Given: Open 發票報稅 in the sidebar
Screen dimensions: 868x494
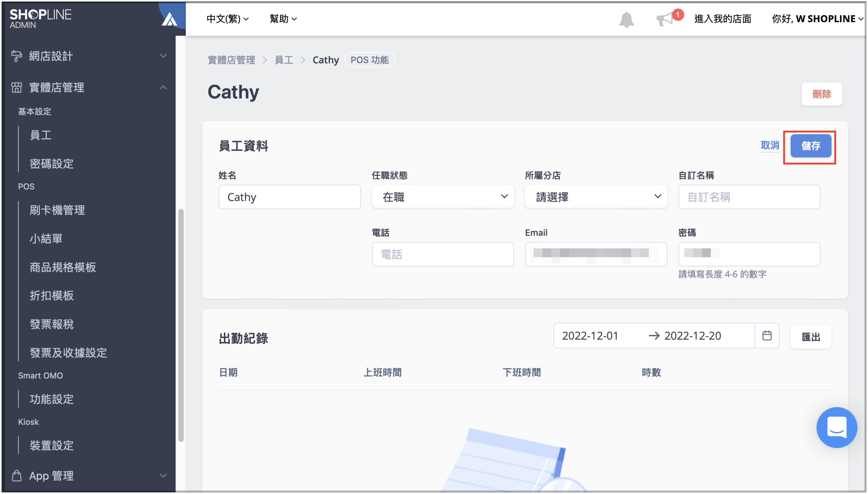Looking at the screenshot, I should click(x=52, y=324).
